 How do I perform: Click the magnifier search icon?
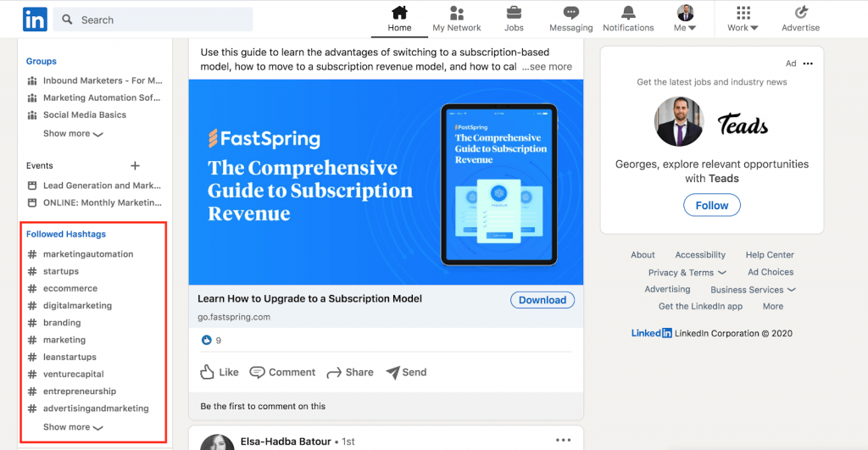pyautogui.click(x=67, y=19)
